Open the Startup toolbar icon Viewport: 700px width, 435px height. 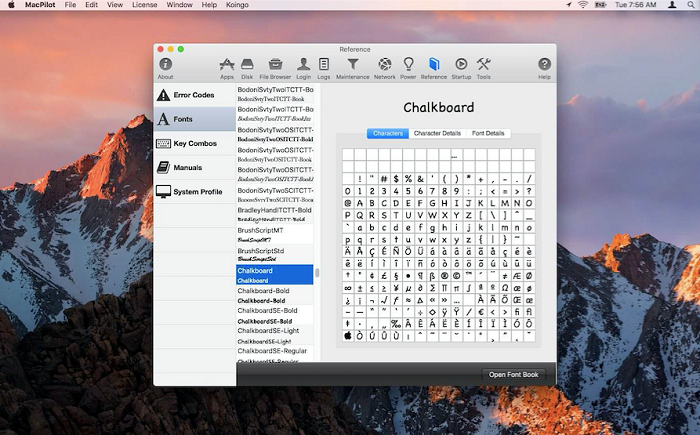coord(461,64)
